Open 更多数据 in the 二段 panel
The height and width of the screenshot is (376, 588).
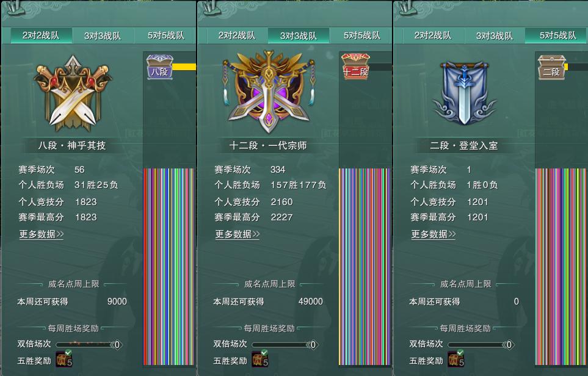(x=433, y=234)
